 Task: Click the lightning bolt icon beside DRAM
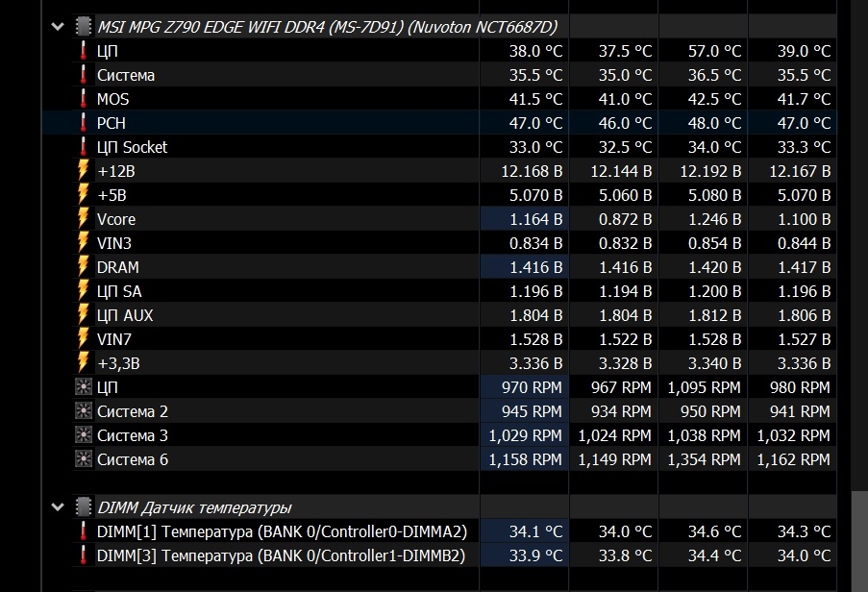83,267
